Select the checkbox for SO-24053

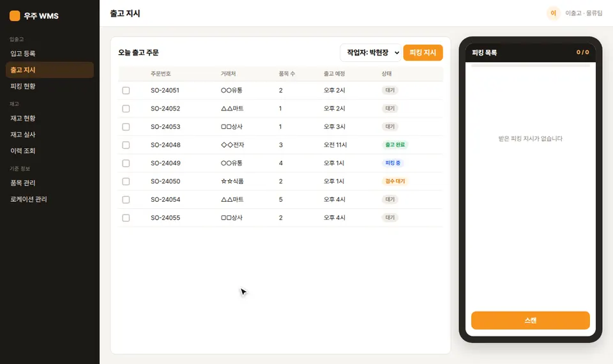(126, 126)
